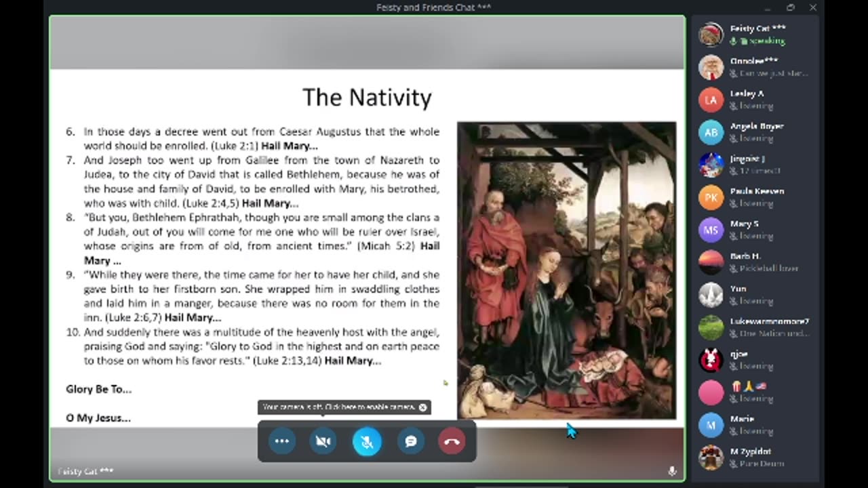The width and height of the screenshot is (868, 488).
Task: Toggle the muted microphone button
Action: [x=367, y=441]
